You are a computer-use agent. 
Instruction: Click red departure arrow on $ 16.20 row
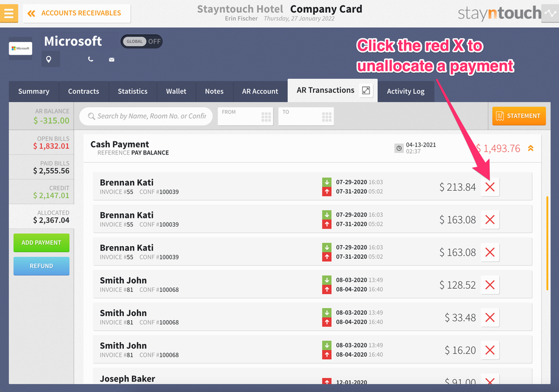coord(326,355)
